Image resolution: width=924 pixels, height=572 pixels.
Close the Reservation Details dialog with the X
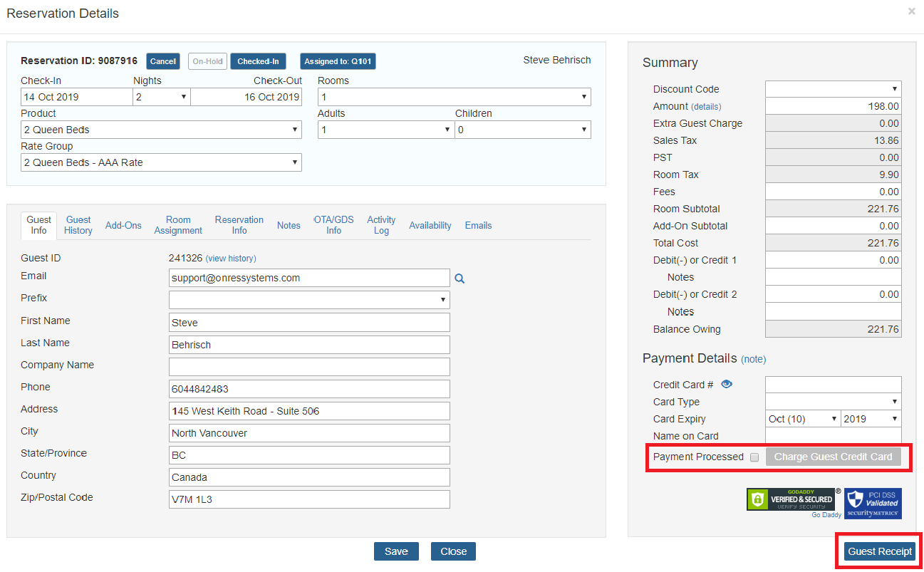pos(910,11)
